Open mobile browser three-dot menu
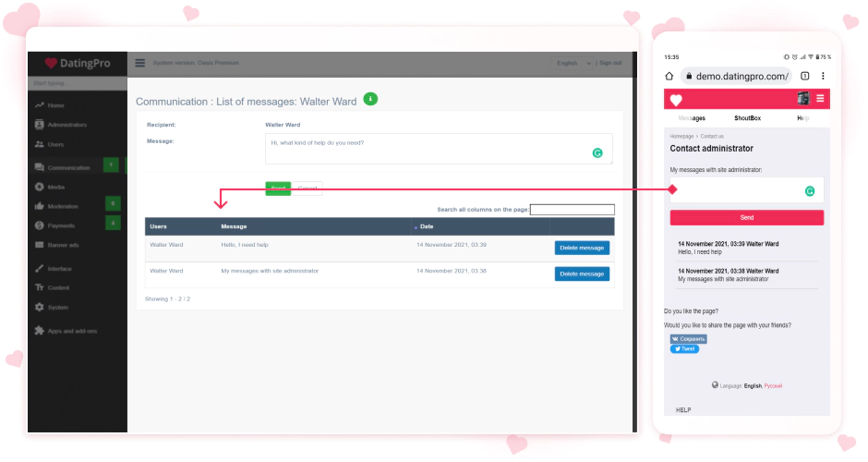Image resolution: width=868 pixels, height=462 pixels. tap(823, 76)
